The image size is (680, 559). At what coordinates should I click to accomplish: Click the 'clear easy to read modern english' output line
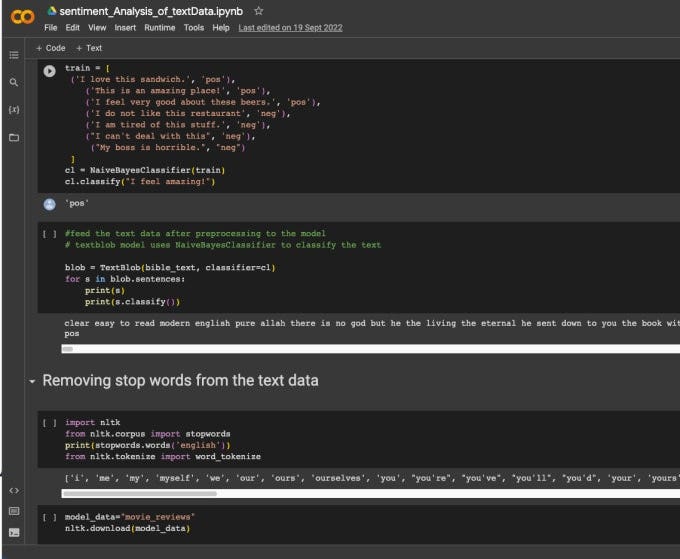coord(372,324)
